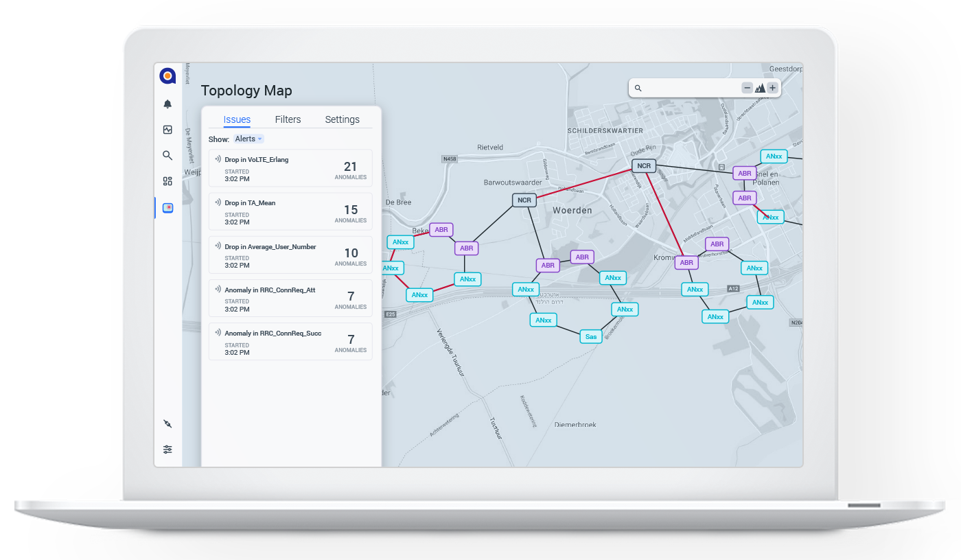Focus the map search input field
The height and width of the screenshot is (560, 961).
(x=691, y=88)
